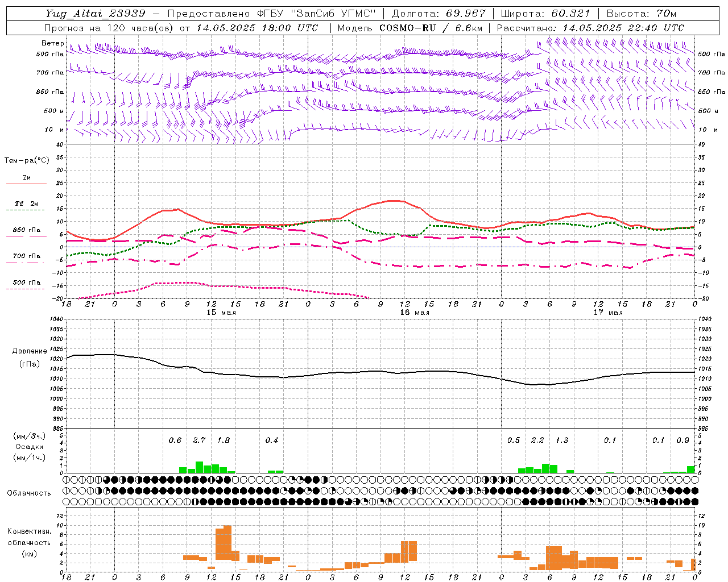Image resolution: width=728 pixels, height=582 pixels.
Task: Click the Ветер wind panel label
Action: tap(52, 43)
